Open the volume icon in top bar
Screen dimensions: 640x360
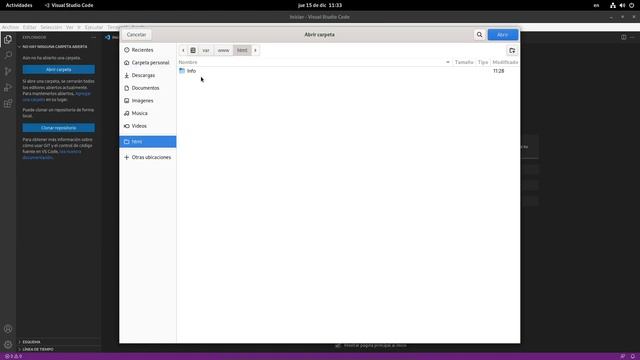(622, 5)
